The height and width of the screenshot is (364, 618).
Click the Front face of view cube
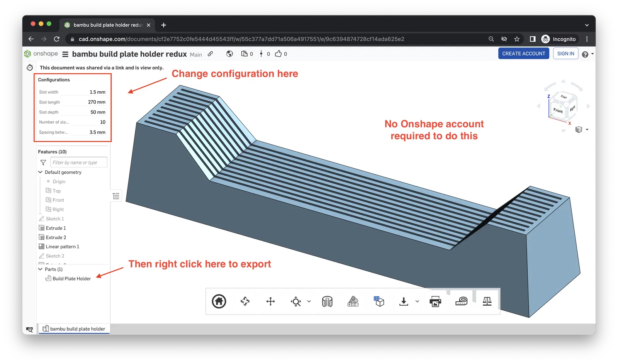pyautogui.click(x=558, y=110)
